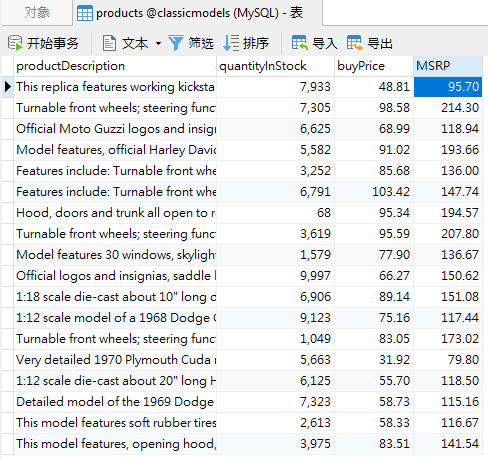Viewport: 488px width, 459px height.
Task: Click '1:12 scale model of a 1968 Dodge' cell
Action: (x=115, y=318)
